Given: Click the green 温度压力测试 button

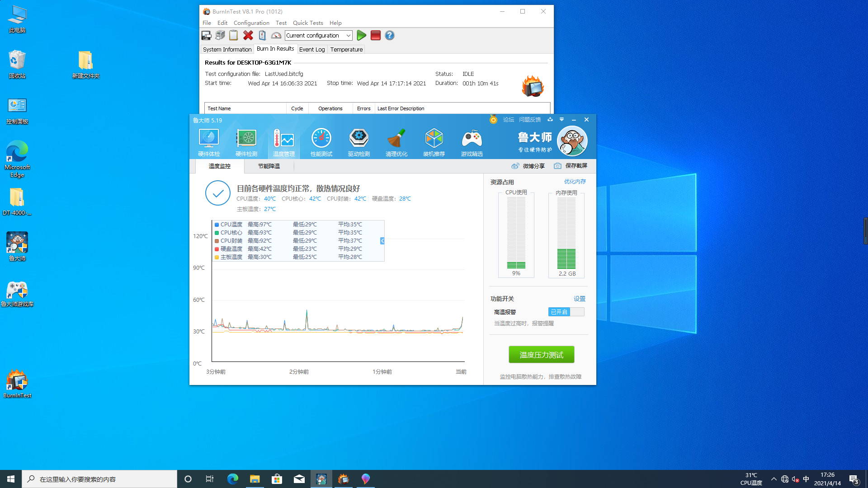Looking at the screenshot, I should coord(541,355).
